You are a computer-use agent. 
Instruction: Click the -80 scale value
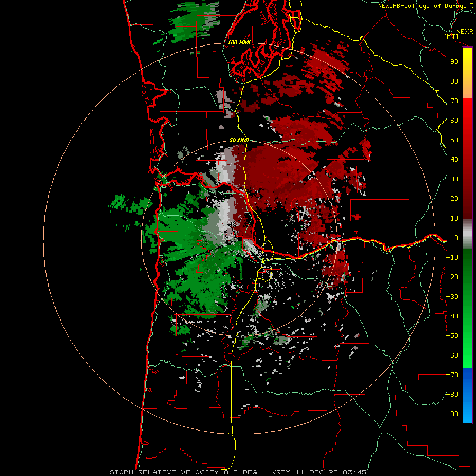[x=452, y=395]
